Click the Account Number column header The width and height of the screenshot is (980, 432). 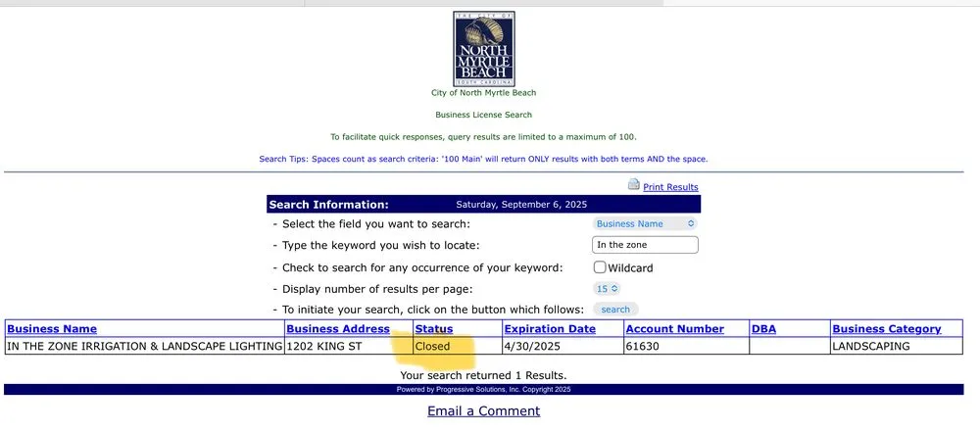674,329
